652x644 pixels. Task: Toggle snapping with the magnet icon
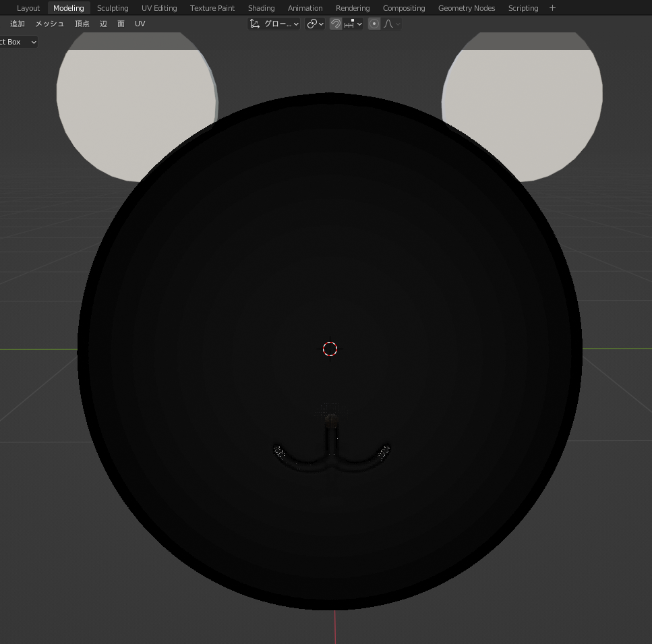click(336, 24)
